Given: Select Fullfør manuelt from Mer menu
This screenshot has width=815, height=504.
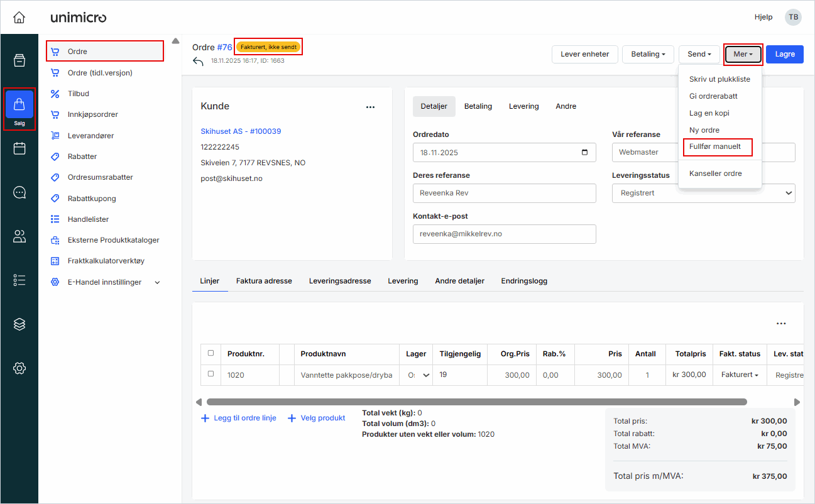Looking at the screenshot, I should click(x=714, y=146).
